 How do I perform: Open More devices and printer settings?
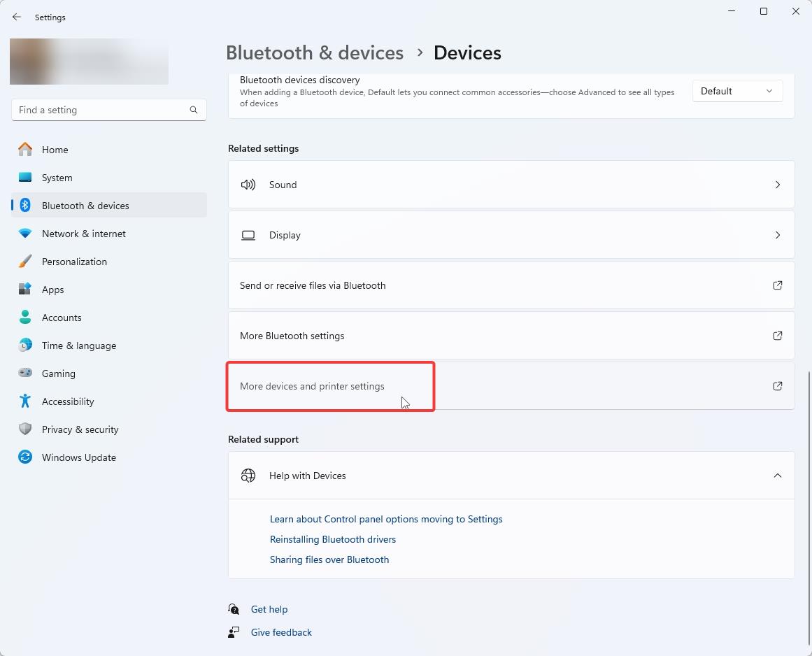pyautogui.click(x=312, y=386)
